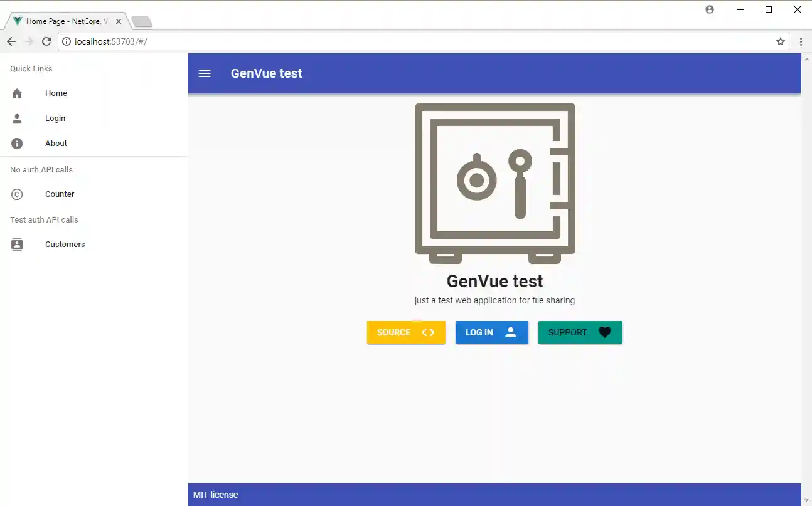Open the browser options three-dot menu
Viewport: 812px width, 506px height.
[x=801, y=41]
